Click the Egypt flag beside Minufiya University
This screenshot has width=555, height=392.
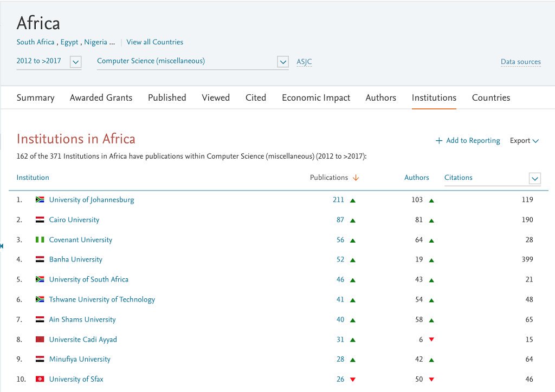click(40, 359)
